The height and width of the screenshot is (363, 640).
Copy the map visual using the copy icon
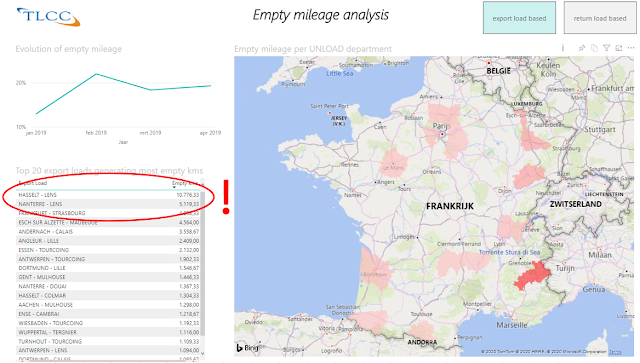click(594, 48)
